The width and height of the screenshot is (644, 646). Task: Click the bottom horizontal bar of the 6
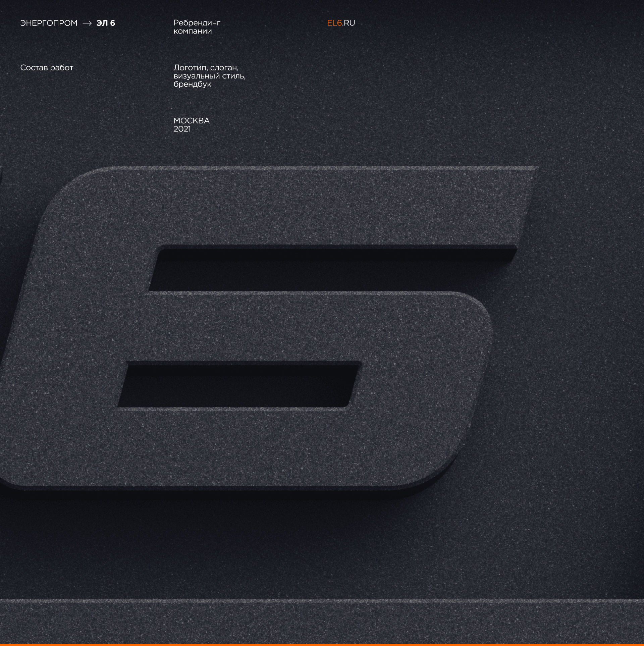click(x=235, y=446)
